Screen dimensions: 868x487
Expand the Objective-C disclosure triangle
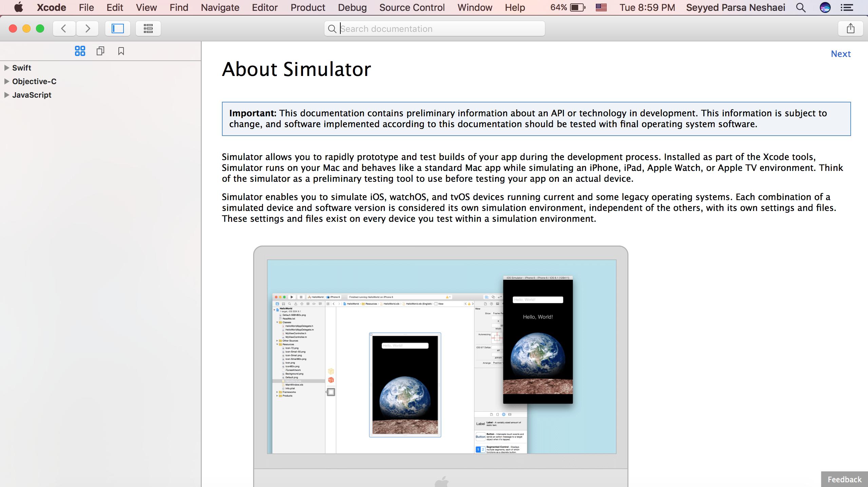(6, 81)
